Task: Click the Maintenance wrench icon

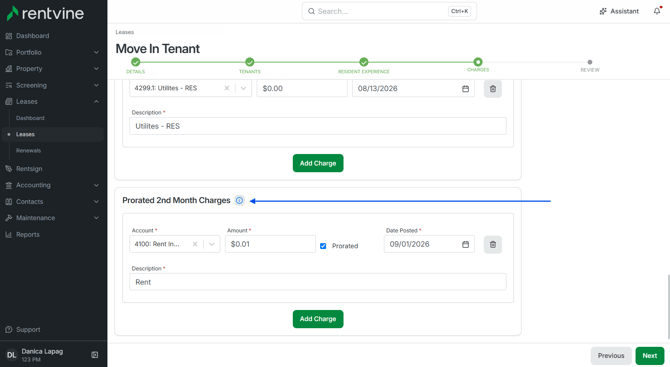Action: coord(9,218)
